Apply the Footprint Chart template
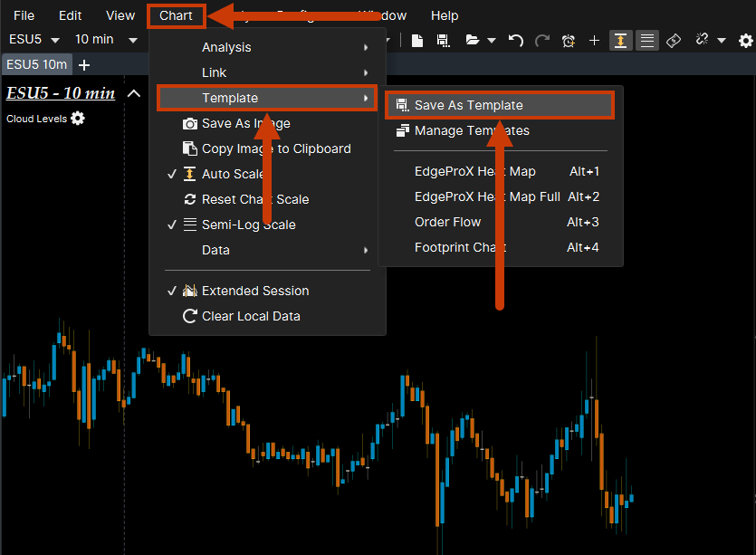 (460, 247)
